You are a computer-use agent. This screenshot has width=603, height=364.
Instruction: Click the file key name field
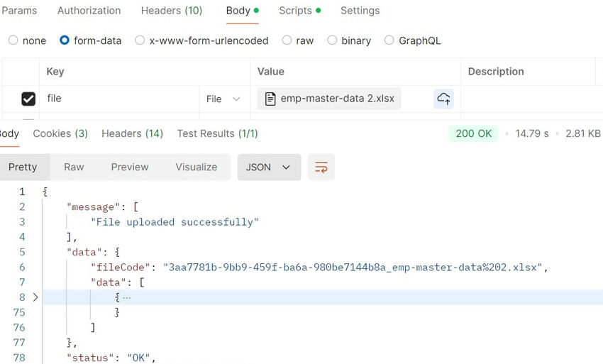click(119, 99)
